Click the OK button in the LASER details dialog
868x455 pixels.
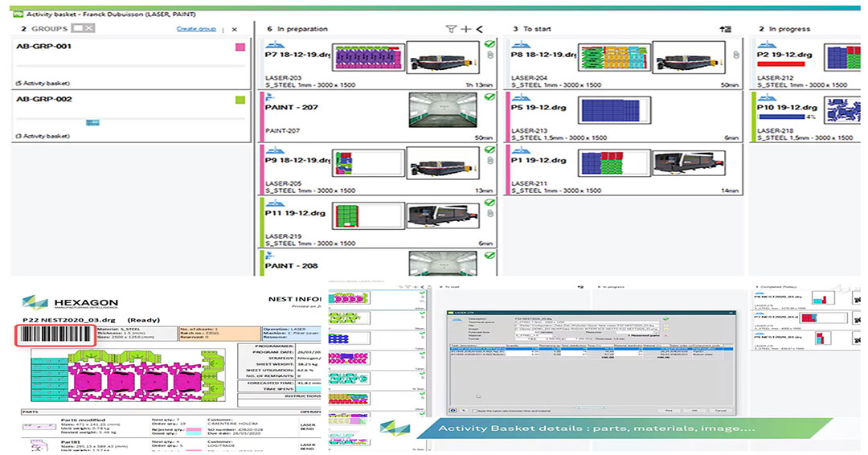coord(694,411)
